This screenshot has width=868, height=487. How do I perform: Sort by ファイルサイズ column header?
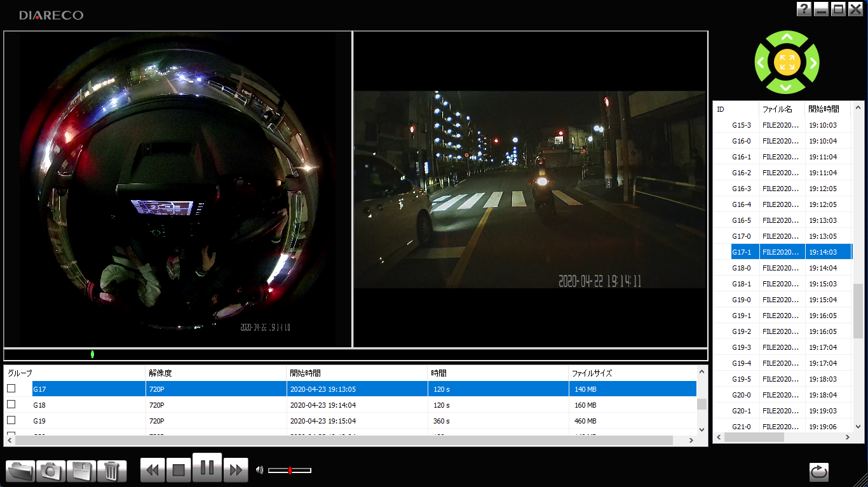tap(632, 373)
